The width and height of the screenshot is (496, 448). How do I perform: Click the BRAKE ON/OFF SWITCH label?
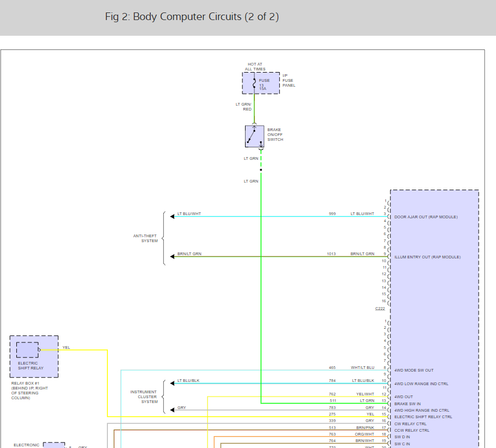point(275,135)
